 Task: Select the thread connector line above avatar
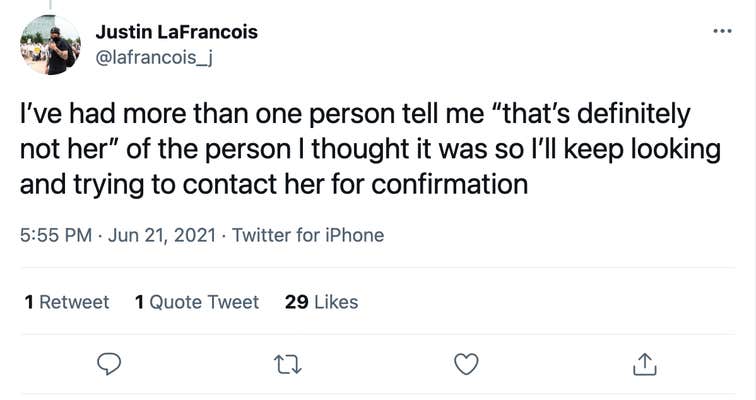pyautogui.click(x=50, y=5)
